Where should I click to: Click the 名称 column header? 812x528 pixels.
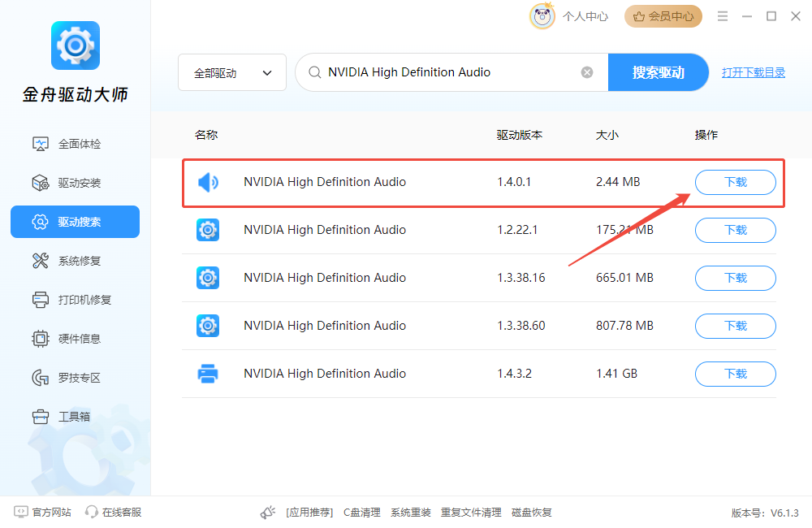coord(206,135)
